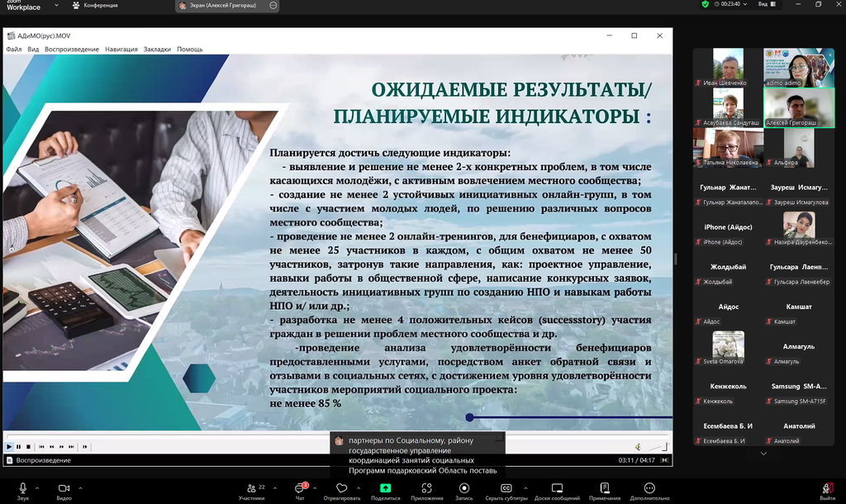Click the green Поделиться share screen icon

(x=385, y=489)
